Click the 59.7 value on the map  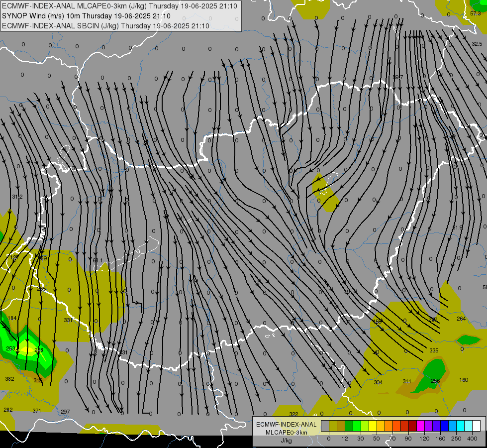pos(398,77)
